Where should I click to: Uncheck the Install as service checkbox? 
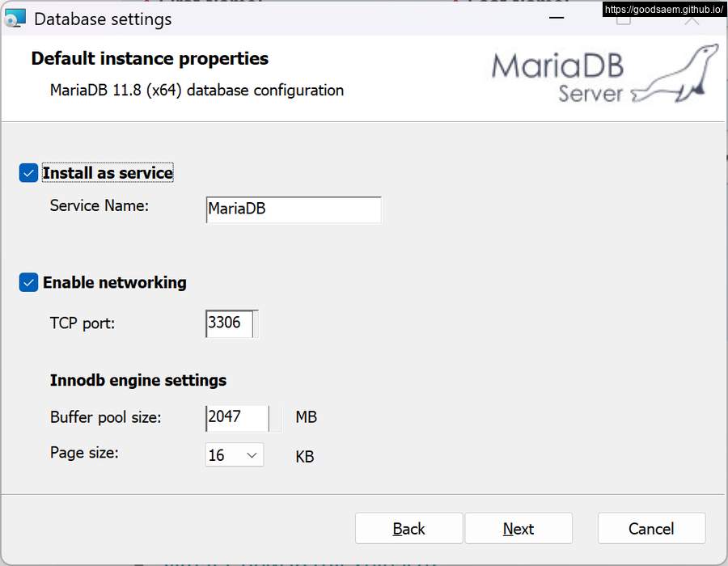point(28,173)
